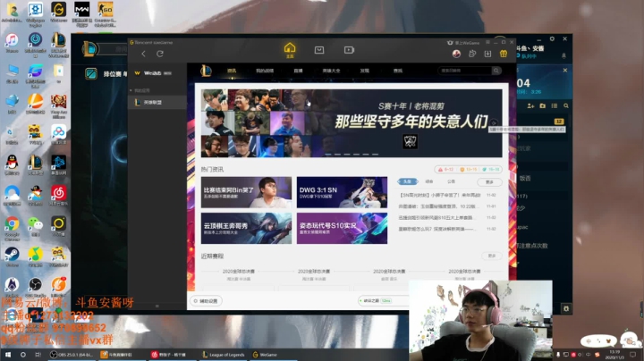Open QQ penguin desktop shortcut

click(x=12, y=165)
